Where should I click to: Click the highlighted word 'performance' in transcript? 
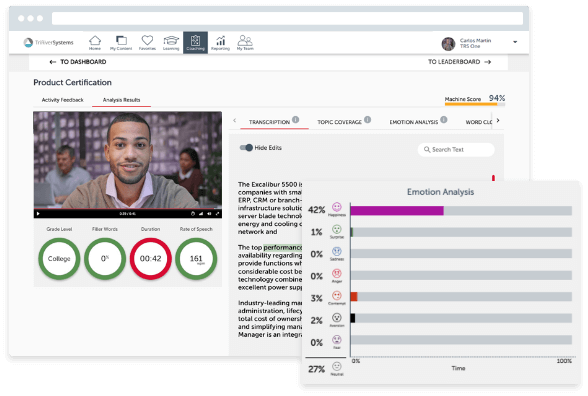pyautogui.click(x=283, y=248)
